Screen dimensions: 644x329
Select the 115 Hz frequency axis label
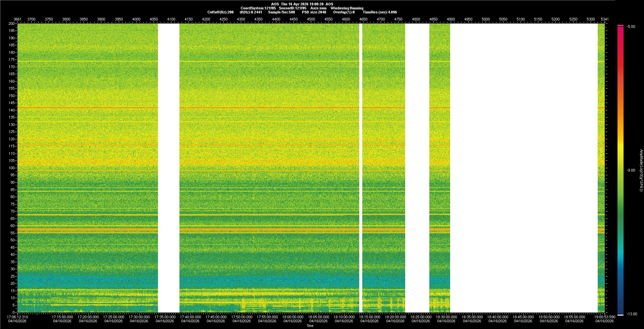coord(12,146)
